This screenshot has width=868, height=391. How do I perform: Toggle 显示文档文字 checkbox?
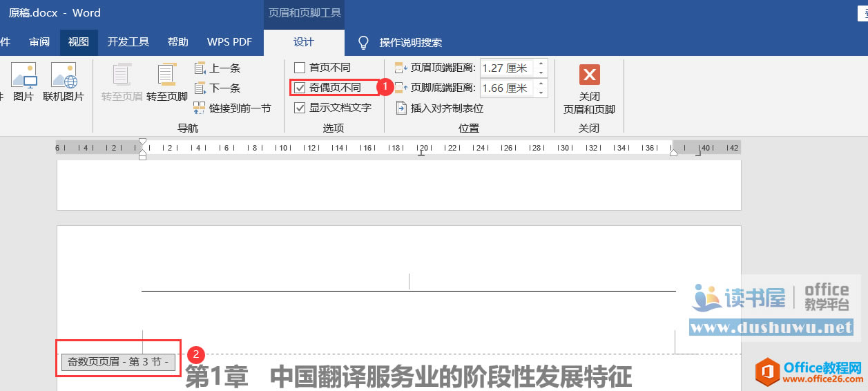pos(300,108)
